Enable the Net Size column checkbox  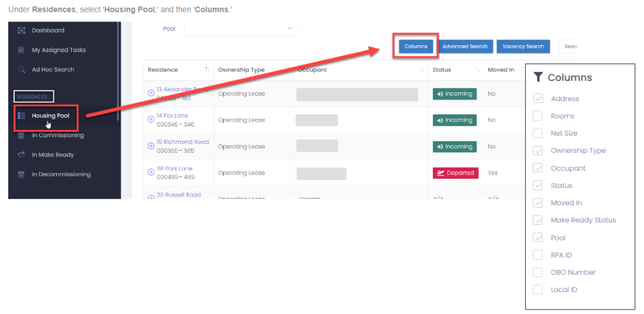click(x=538, y=133)
